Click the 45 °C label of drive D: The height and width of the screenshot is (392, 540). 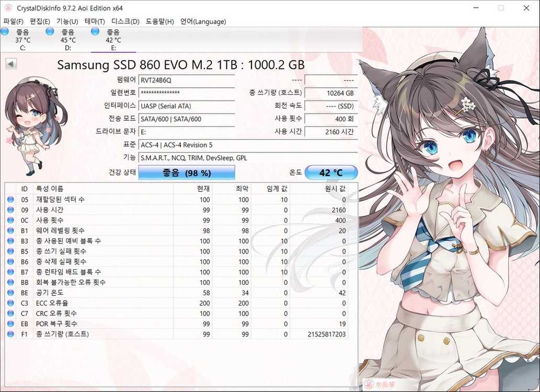click(x=68, y=40)
